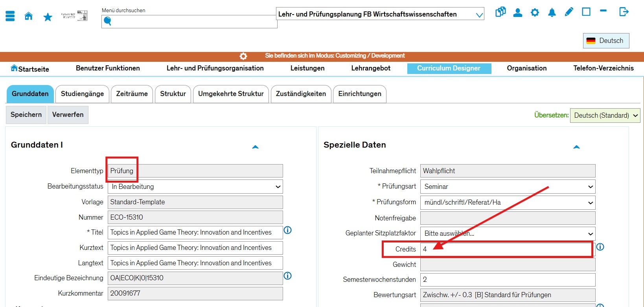Collapse the Grunddaten I section
This screenshot has width=644, height=307.
click(255, 147)
